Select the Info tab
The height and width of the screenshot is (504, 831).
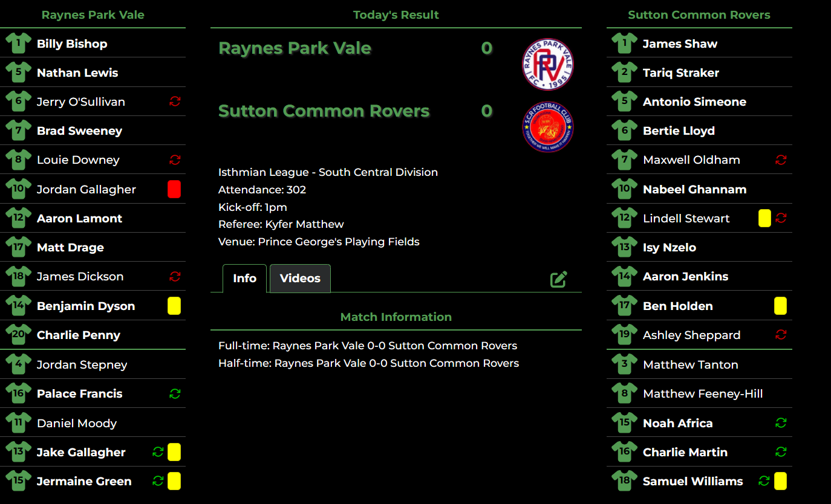point(244,279)
